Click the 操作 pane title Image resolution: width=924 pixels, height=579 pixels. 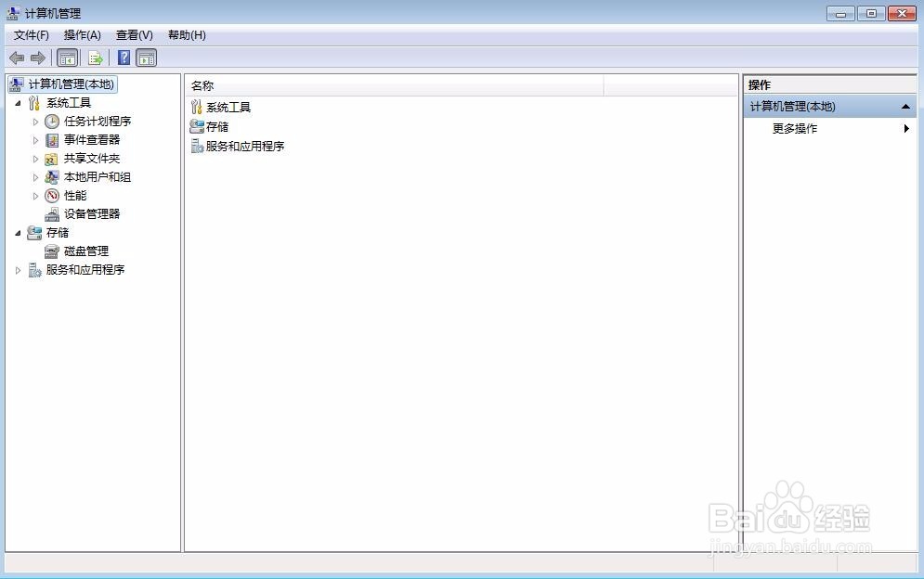pyautogui.click(x=760, y=84)
